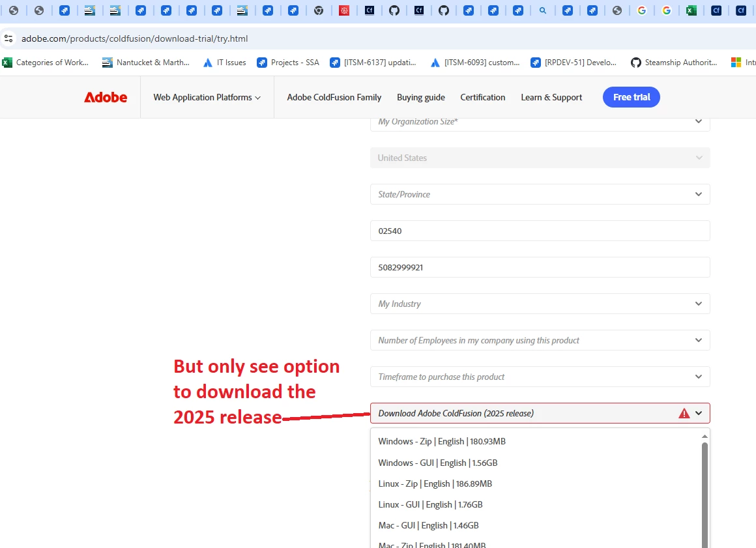Click the United States country dropdown
The height and width of the screenshot is (548, 756).
point(540,158)
